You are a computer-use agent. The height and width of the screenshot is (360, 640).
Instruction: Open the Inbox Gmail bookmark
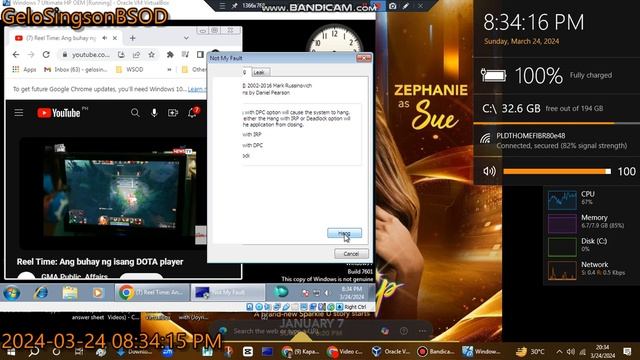click(76, 70)
